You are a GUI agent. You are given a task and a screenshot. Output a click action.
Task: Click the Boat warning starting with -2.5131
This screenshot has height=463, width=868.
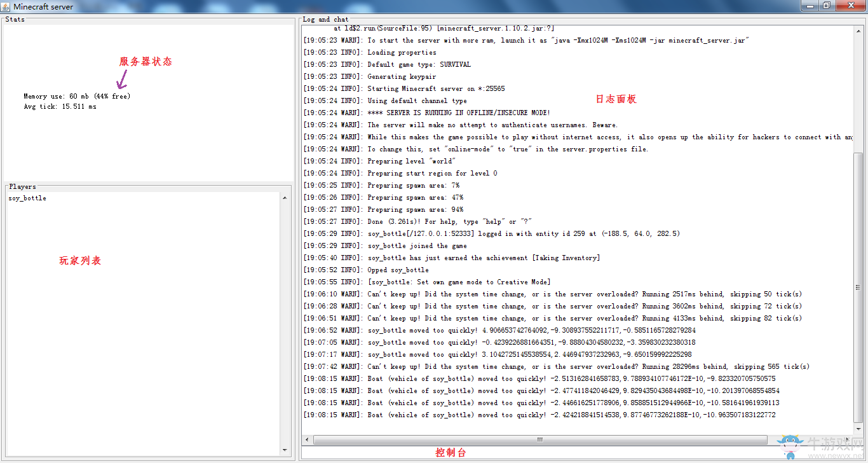(x=539, y=379)
